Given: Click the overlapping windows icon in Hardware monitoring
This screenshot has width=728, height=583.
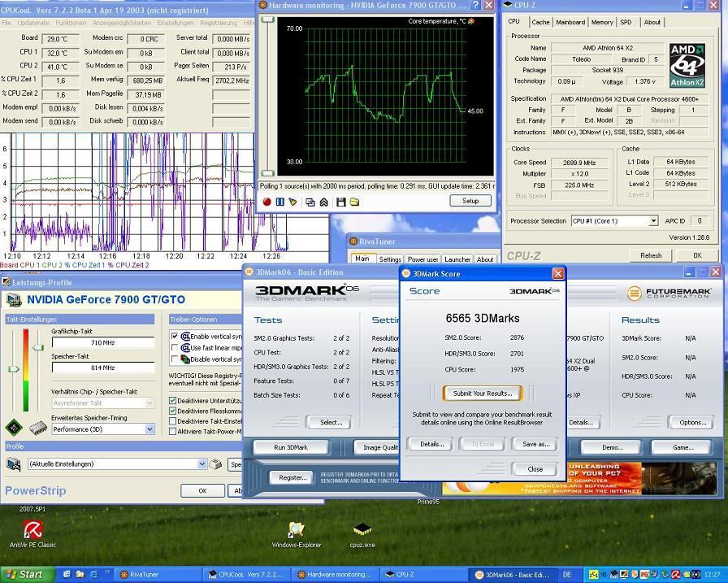Looking at the screenshot, I should click(310, 202).
